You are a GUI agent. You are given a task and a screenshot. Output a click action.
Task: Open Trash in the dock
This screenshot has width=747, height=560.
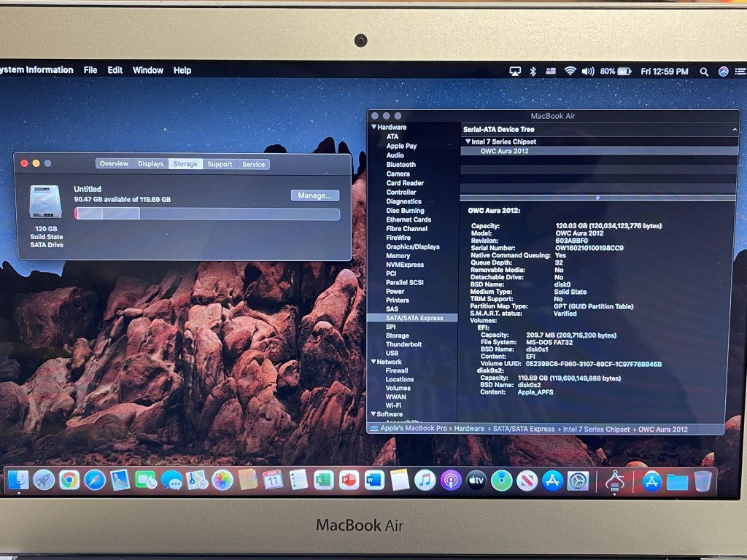pyautogui.click(x=703, y=481)
